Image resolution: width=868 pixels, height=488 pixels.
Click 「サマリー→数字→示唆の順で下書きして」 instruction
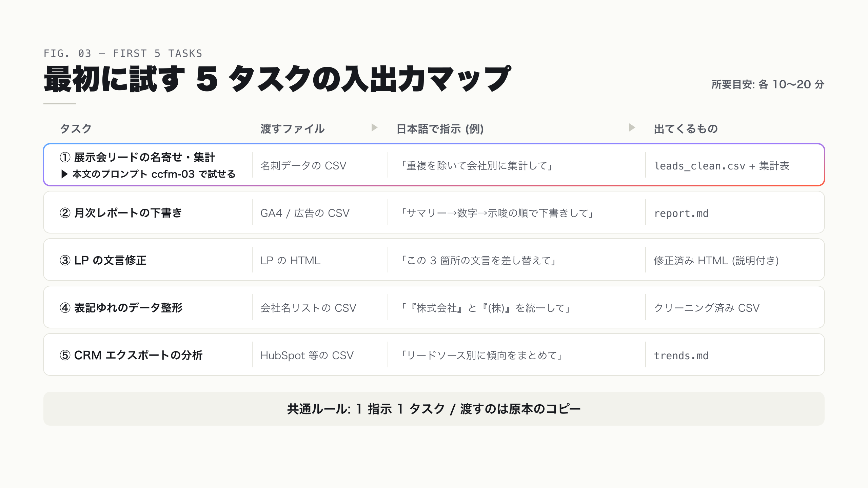tap(497, 213)
